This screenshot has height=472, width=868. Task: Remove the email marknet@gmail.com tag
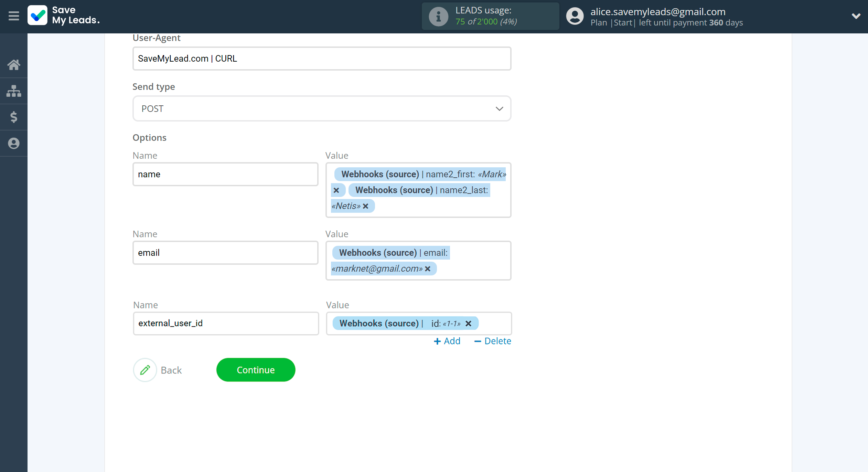pyautogui.click(x=428, y=269)
